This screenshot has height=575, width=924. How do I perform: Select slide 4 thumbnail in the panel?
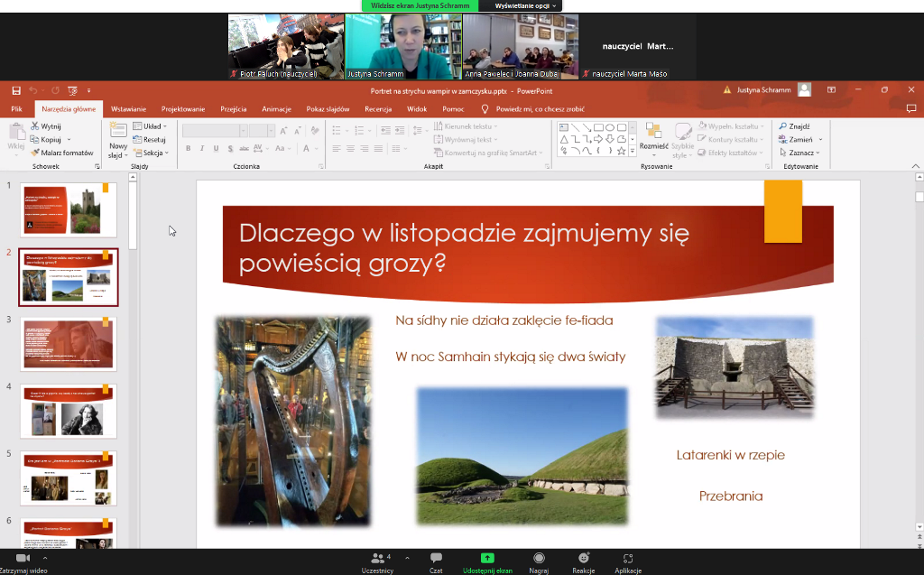coord(69,411)
